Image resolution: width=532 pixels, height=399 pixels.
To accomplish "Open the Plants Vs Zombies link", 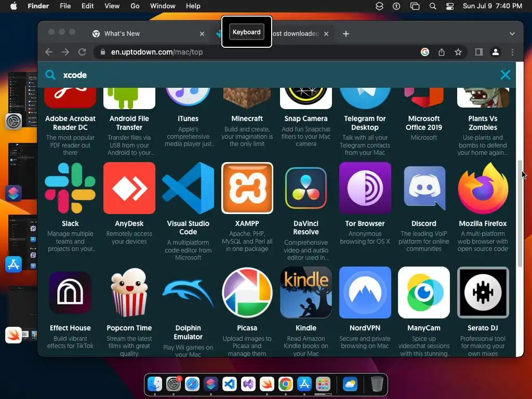I will coord(483,123).
